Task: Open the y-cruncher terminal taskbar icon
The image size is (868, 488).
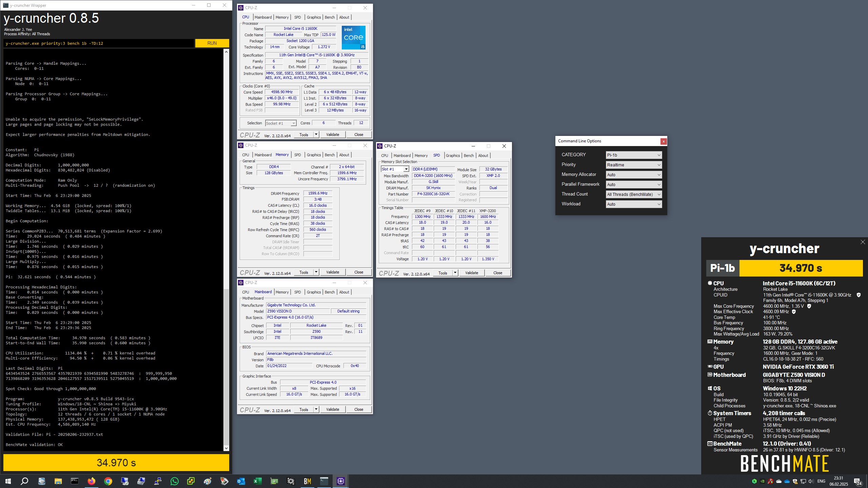Action: 324,481
